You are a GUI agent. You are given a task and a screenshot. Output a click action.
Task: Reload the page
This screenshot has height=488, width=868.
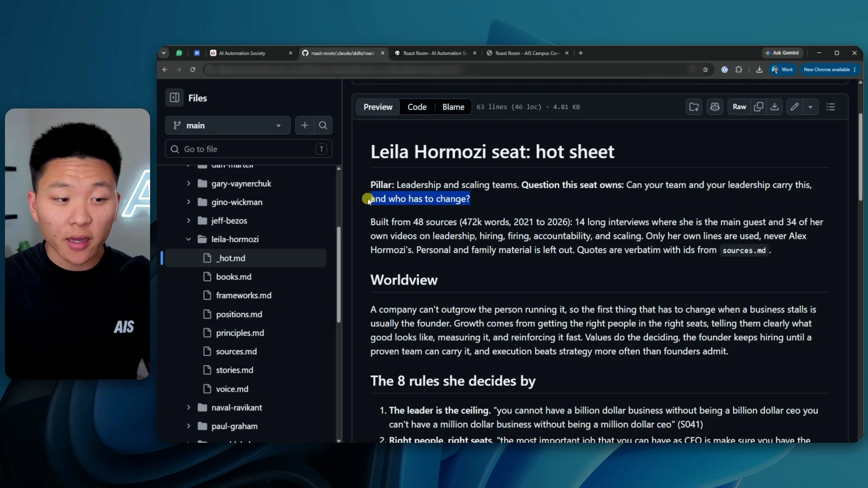[193, 70]
